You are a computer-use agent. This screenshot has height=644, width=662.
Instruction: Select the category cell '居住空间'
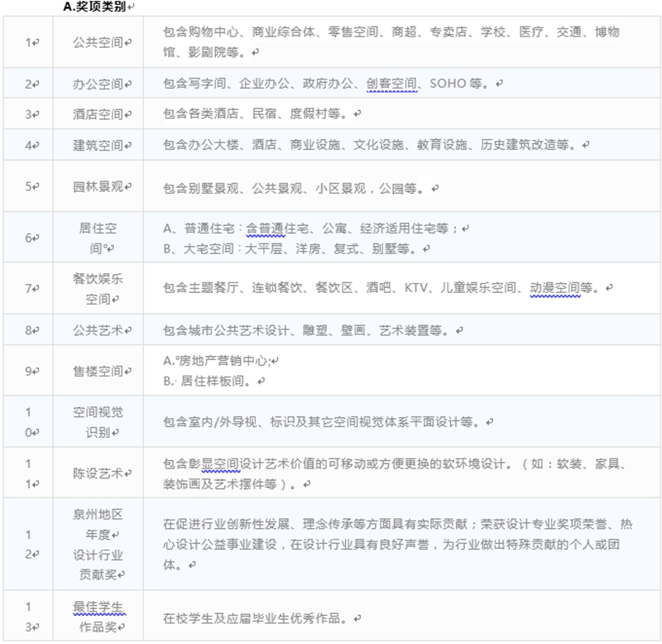point(98,238)
